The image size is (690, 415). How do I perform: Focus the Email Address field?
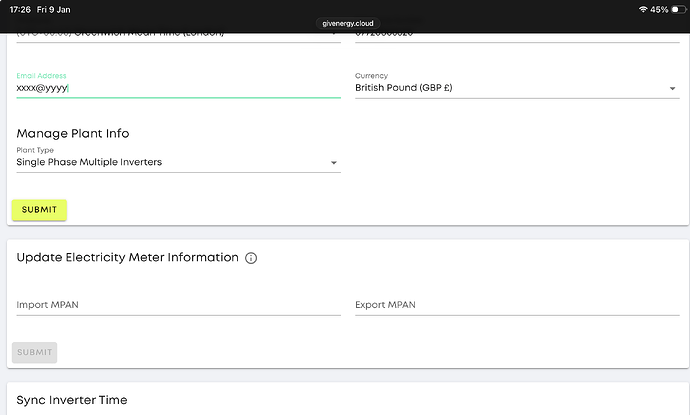coord(178,88)
